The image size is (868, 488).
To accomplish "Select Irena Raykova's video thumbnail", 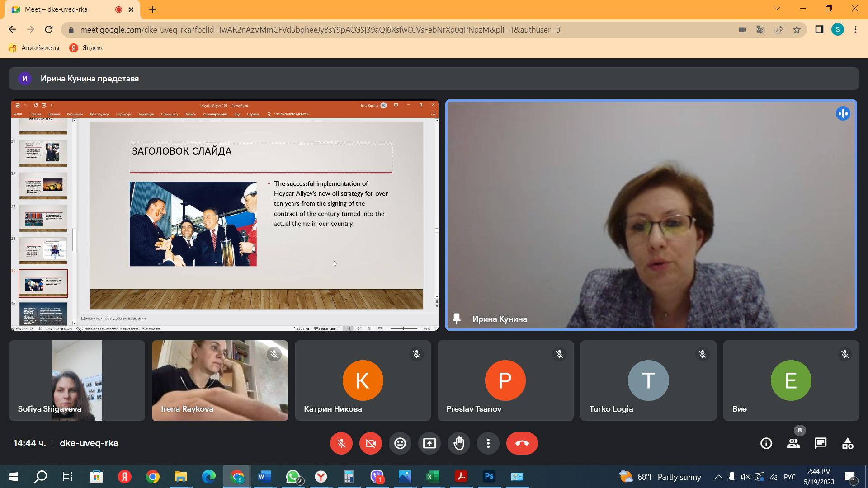I will point(220,380).
